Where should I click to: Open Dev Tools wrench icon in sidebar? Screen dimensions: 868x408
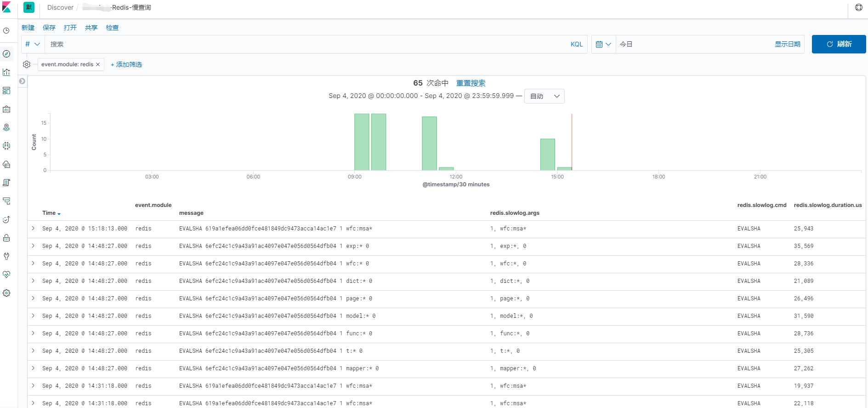point(6,256)
